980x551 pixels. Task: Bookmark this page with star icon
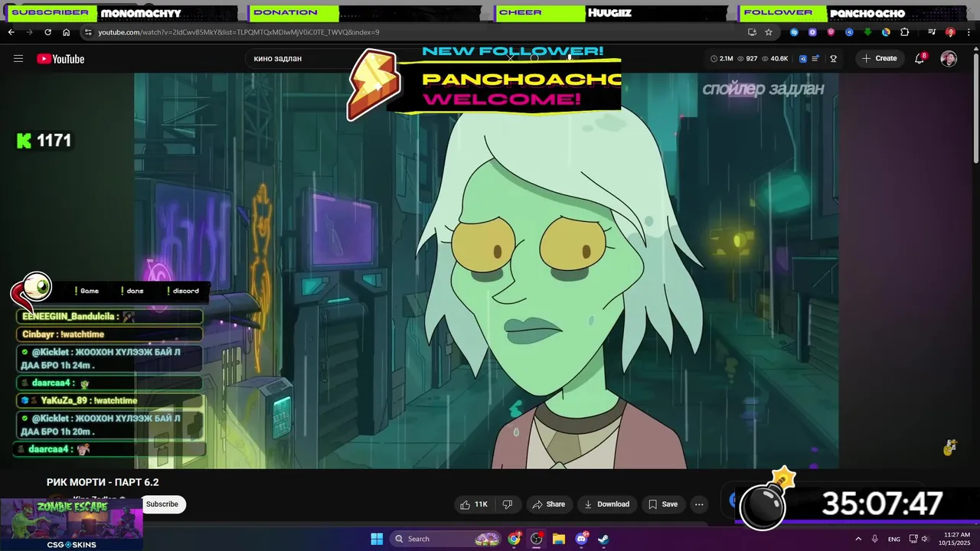(769, 32)
